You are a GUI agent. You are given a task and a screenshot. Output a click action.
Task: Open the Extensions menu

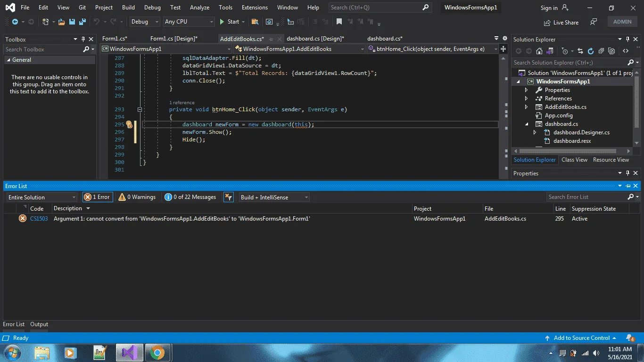click(x=255, y=8)
